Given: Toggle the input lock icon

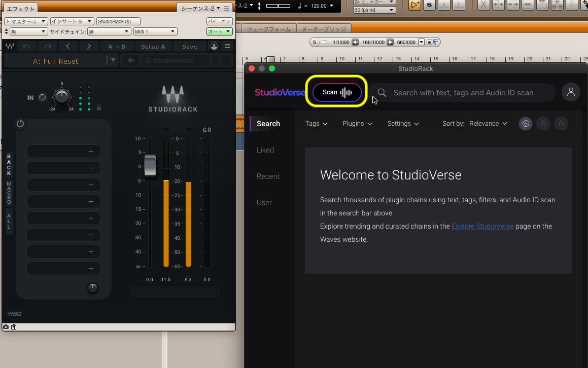Looking at the screenshot, I should 98,107.
